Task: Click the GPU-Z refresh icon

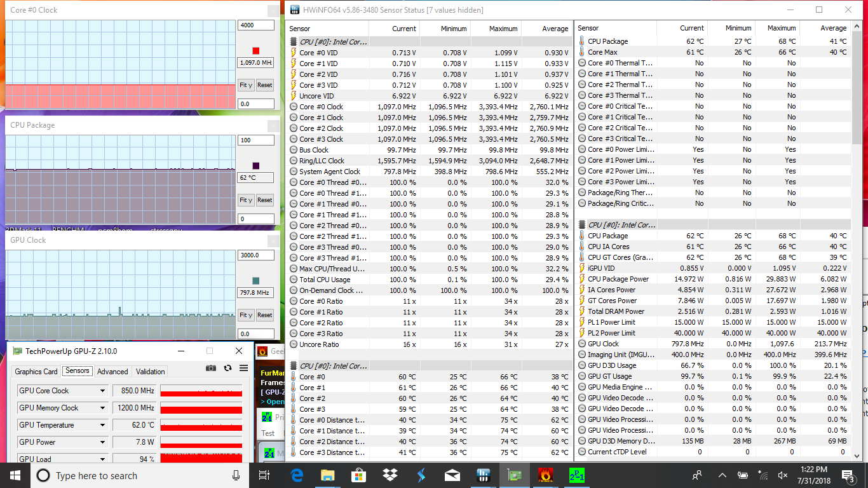Action: (227, 368)
